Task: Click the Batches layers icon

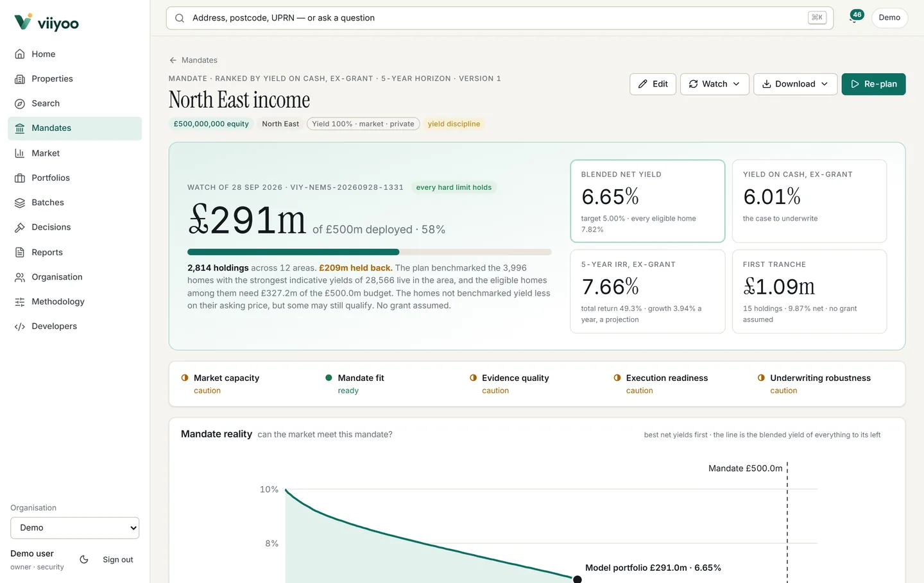Action: pos(20,203)
